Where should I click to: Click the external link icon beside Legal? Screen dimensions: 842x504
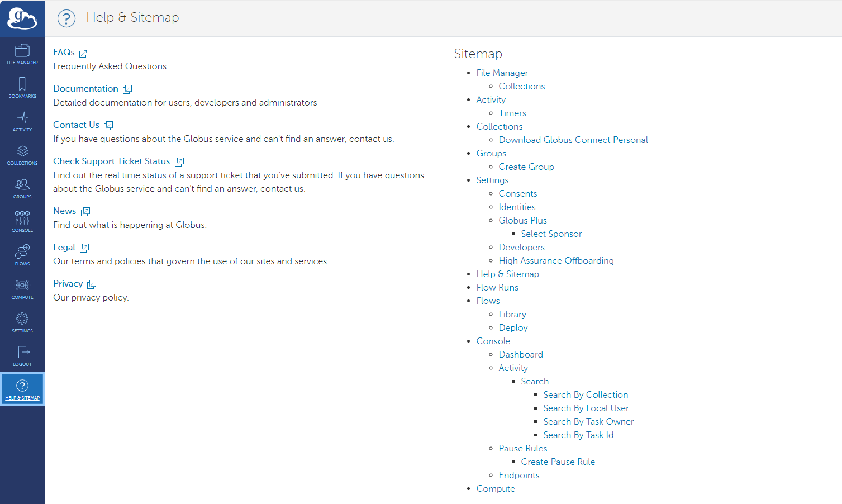point(84,248)
